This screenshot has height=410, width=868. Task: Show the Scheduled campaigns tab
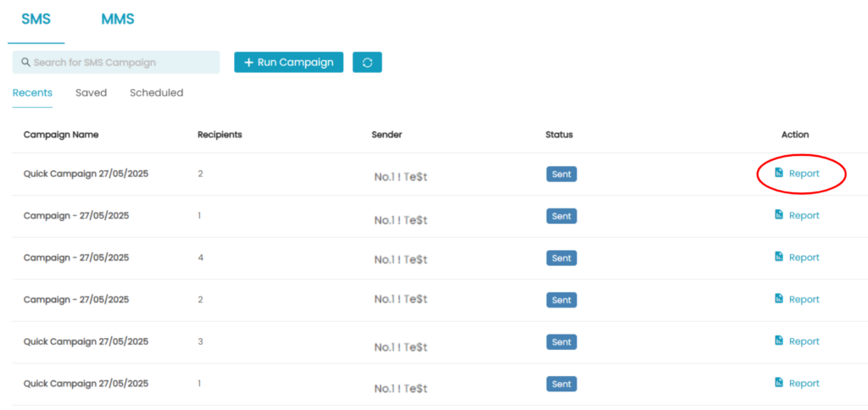[157, 93]
